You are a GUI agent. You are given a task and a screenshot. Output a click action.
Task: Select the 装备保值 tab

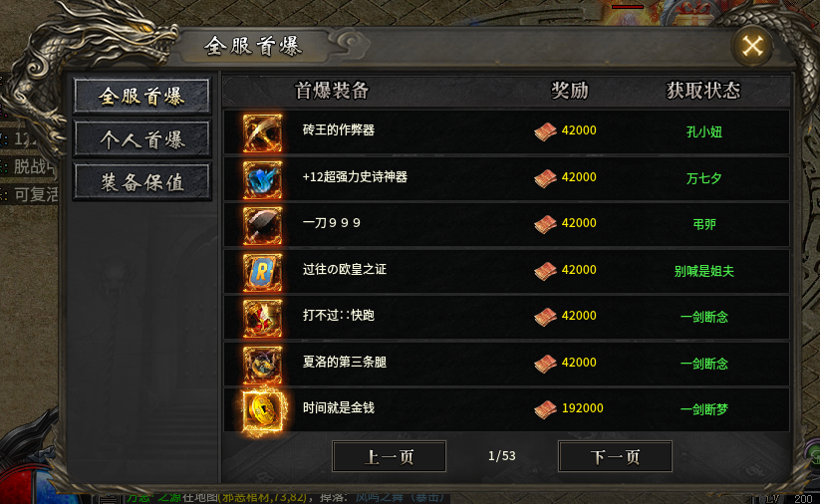(142, 182)
